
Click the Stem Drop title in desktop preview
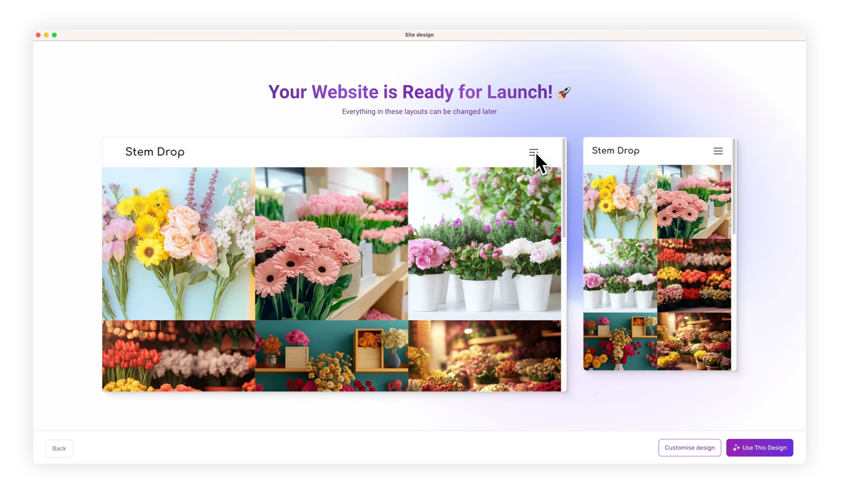(x=155, y=152)
